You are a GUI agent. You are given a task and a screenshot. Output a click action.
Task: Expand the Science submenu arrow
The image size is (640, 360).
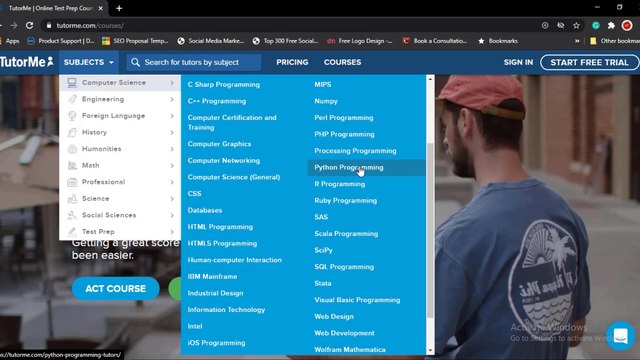pyautogui.click(x=172, y=199)
